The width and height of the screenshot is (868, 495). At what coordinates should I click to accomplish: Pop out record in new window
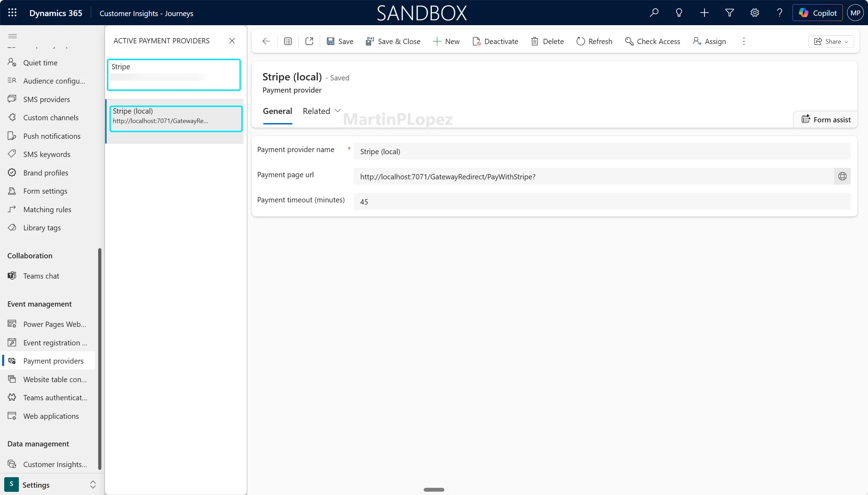[309, 41]
